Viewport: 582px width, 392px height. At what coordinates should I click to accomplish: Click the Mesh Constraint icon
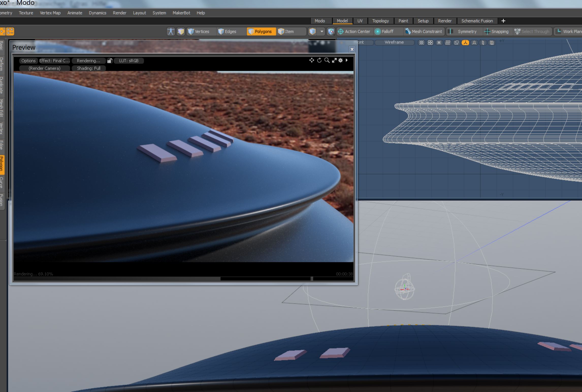coord(408,31)
